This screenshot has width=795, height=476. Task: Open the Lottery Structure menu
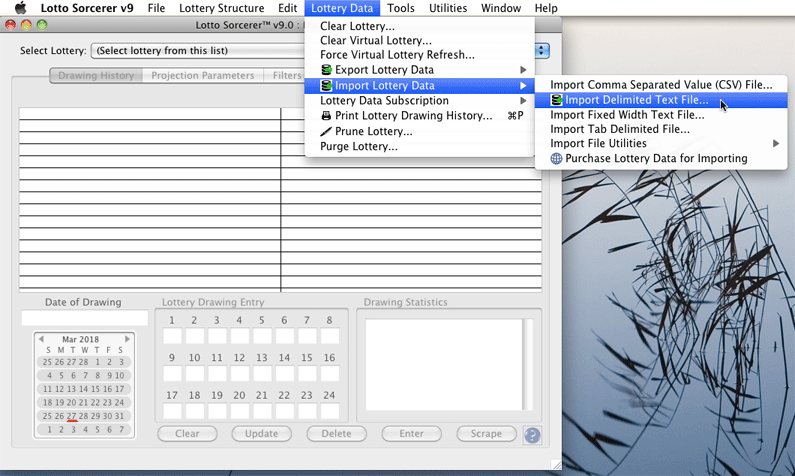222,8
